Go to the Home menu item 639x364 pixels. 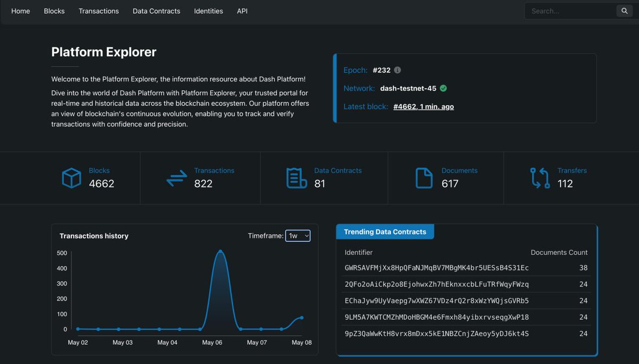[21, 11]
